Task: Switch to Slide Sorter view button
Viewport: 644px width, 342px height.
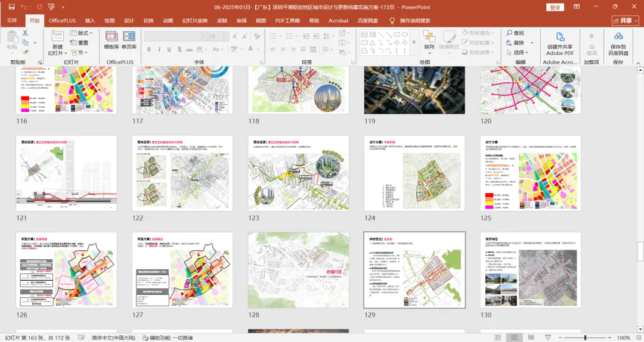Action: click(x=514, y=337)
